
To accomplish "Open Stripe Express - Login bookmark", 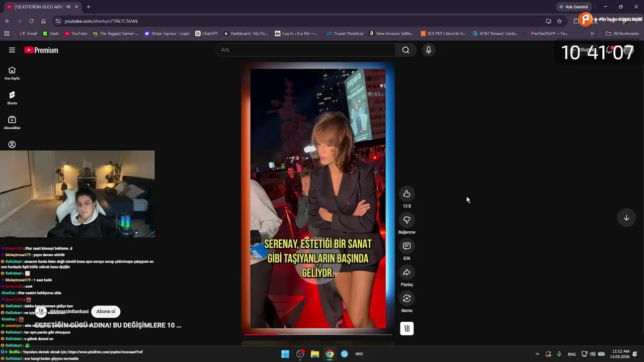I will click(167, 34).
